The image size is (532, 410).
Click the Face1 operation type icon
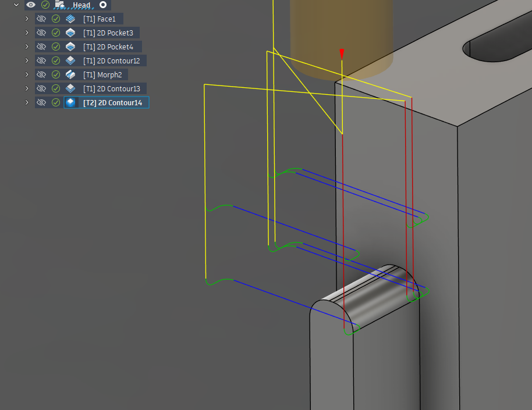(70, 19)
